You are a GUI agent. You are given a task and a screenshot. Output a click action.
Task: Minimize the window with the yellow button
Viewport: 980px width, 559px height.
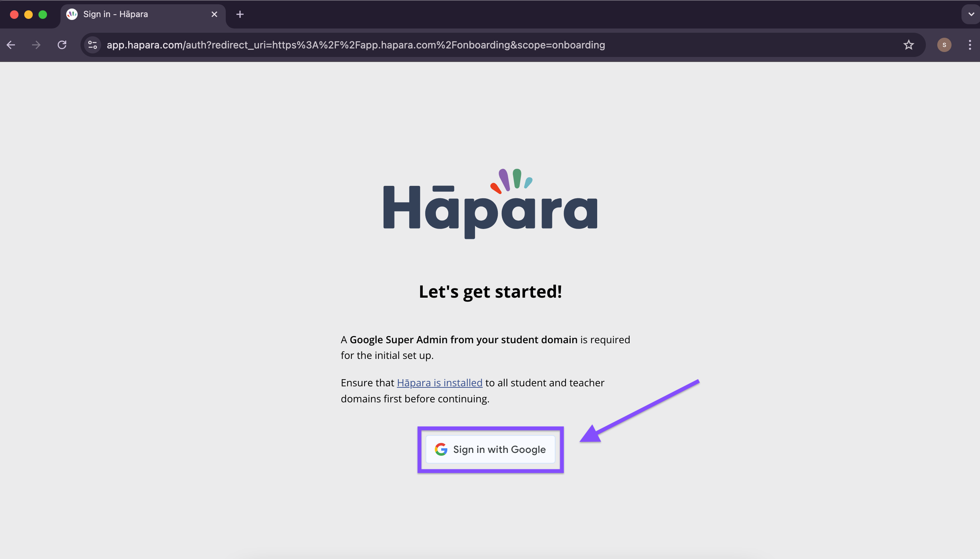(28, 15)
